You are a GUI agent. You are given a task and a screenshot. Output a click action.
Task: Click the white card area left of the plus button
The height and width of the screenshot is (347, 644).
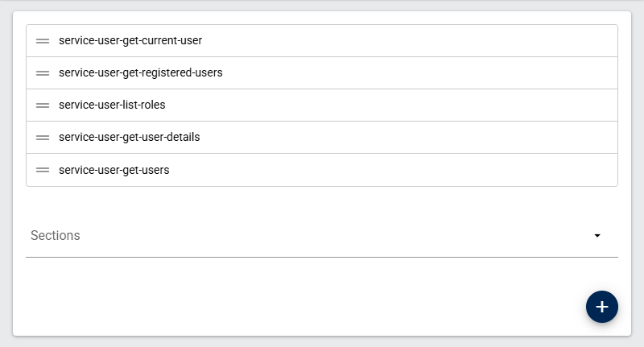322,302
